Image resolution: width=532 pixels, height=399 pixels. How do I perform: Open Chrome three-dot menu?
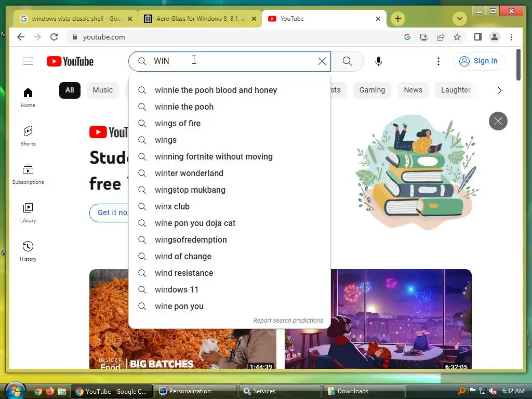coord(511,37)
